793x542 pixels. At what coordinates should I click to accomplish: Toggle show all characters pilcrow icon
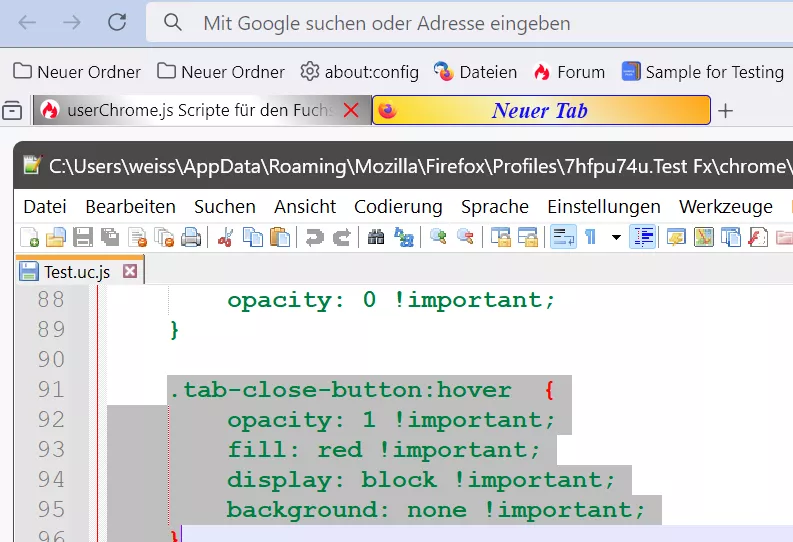pyautogui.click(x=590, y=237)
